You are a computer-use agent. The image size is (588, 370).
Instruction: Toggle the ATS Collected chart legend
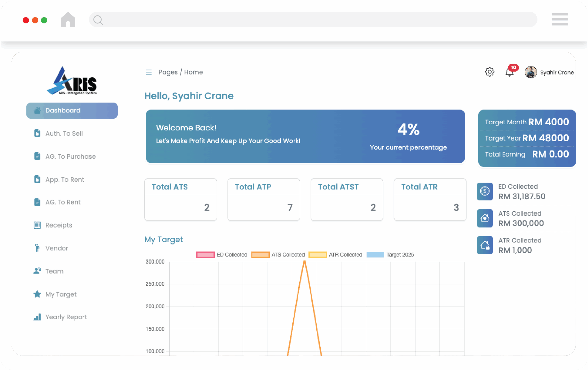278,255
